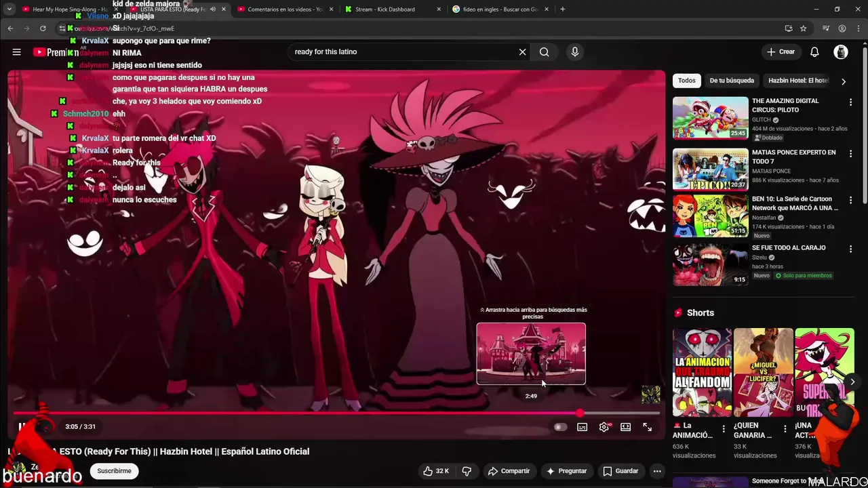Pause the video with the play/pause control
The image size is (868, 488).
point(22,427)
